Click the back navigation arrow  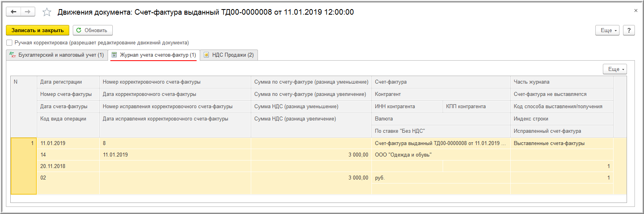13,12
